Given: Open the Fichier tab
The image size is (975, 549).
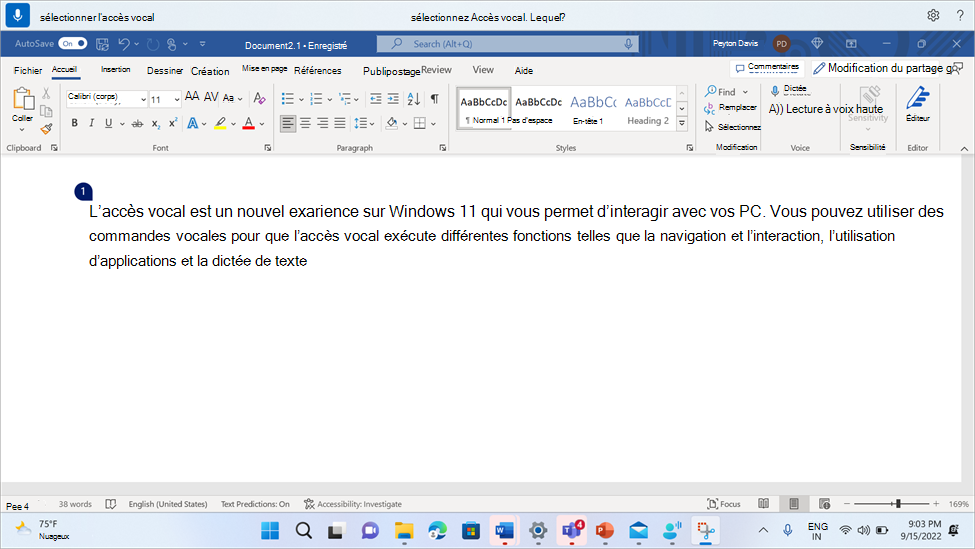Looking at the screenshot, I should click(28, 71).
